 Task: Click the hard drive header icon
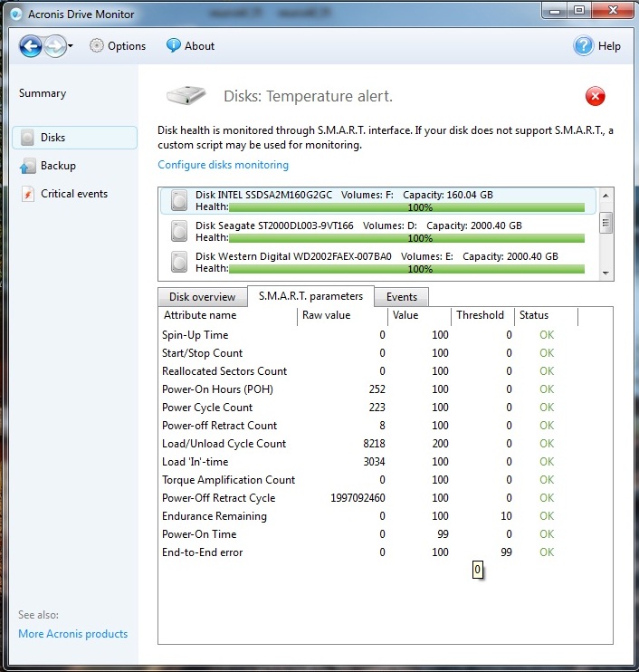pyautogui.click(x=186, y=95)
